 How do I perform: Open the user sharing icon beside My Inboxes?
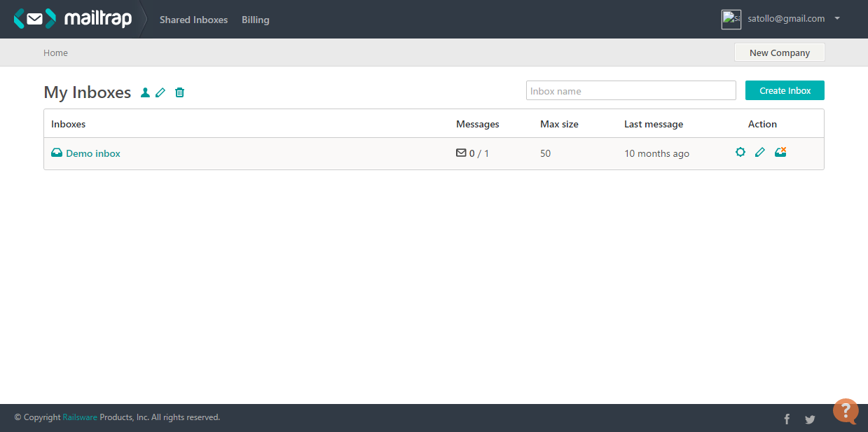[x=145, y=92]
